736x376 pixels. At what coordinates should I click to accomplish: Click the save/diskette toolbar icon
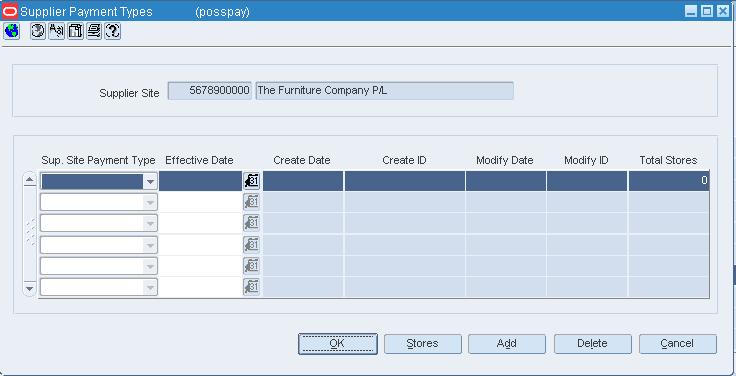pyautogui.click(x=76, y=31)
